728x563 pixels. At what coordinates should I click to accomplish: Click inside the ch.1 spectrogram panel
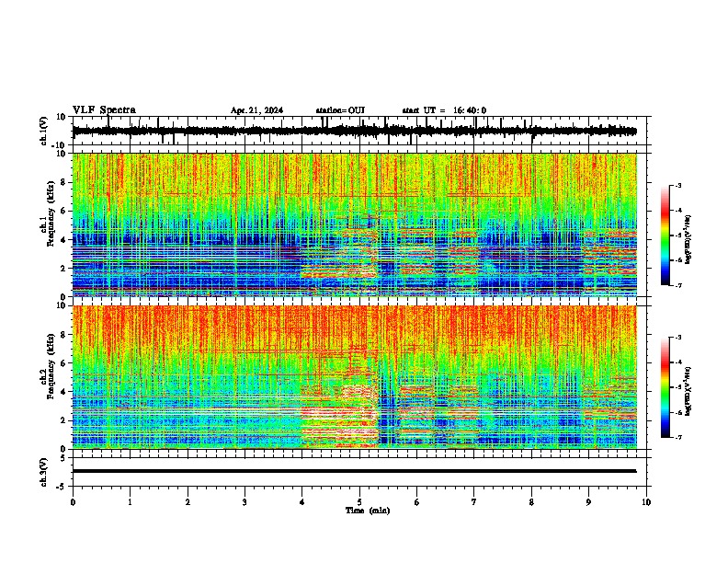(x=354, y=224)
